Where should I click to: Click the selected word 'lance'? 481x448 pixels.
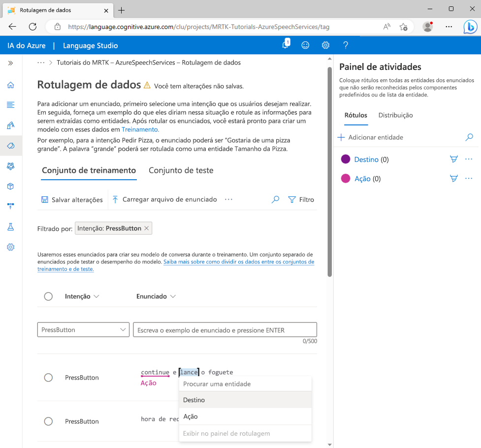click(189, 372)
